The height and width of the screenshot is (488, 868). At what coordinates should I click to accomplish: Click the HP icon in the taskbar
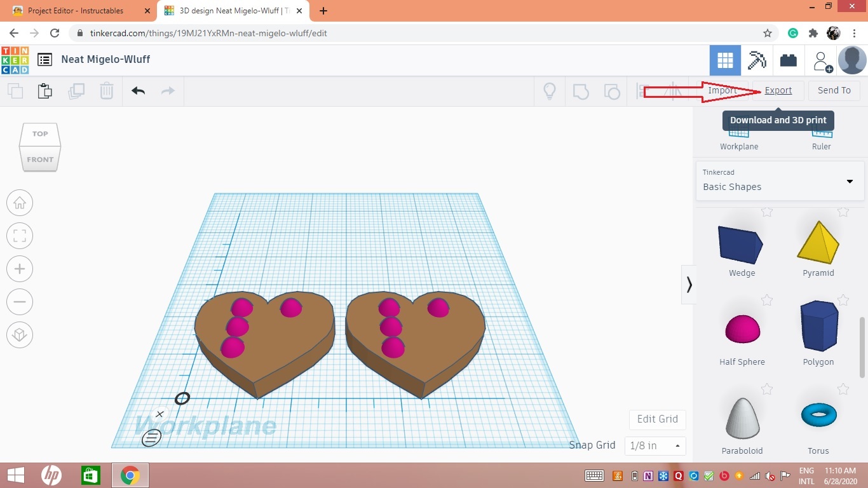[51, 475]
